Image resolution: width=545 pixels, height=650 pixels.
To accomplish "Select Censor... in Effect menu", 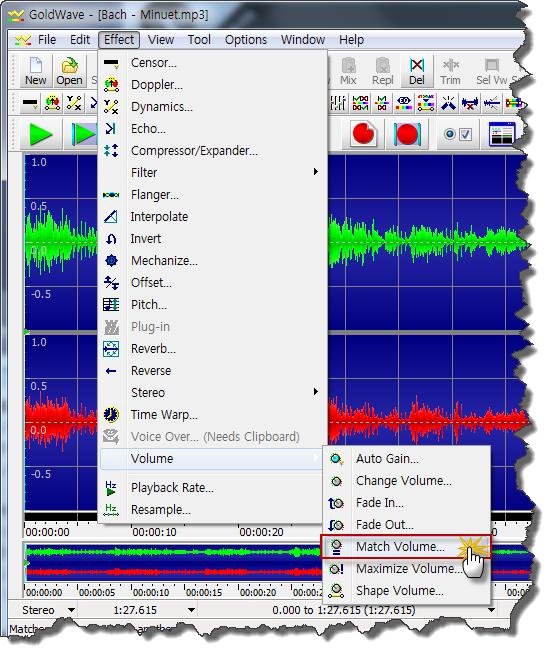I will pyautogui.click(x=212, y=63).
